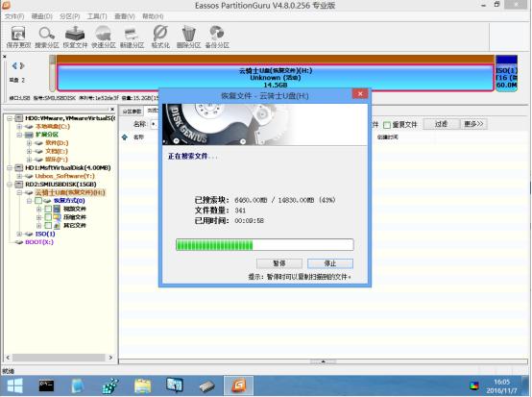Click the 恢复文件 recover files toolbar icon

coord(75,34)
